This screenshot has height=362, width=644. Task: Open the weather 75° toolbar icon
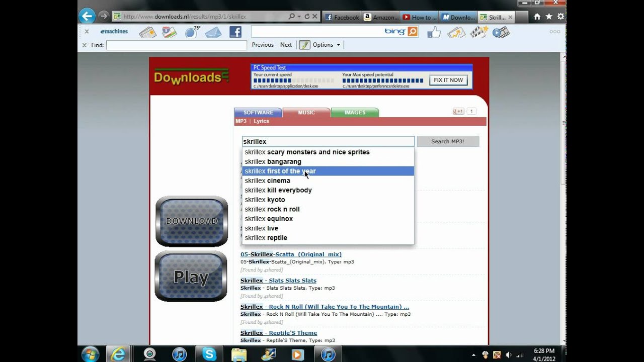pyautogui.click(x=192, y=32)
